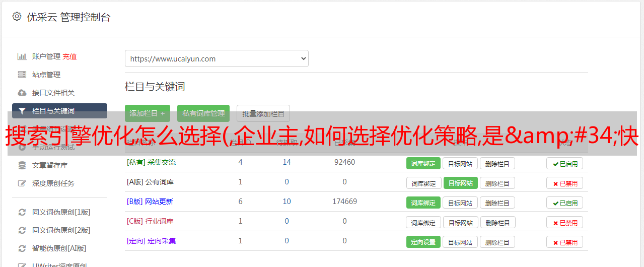Click the collected count 174669

tap(344, 202)
